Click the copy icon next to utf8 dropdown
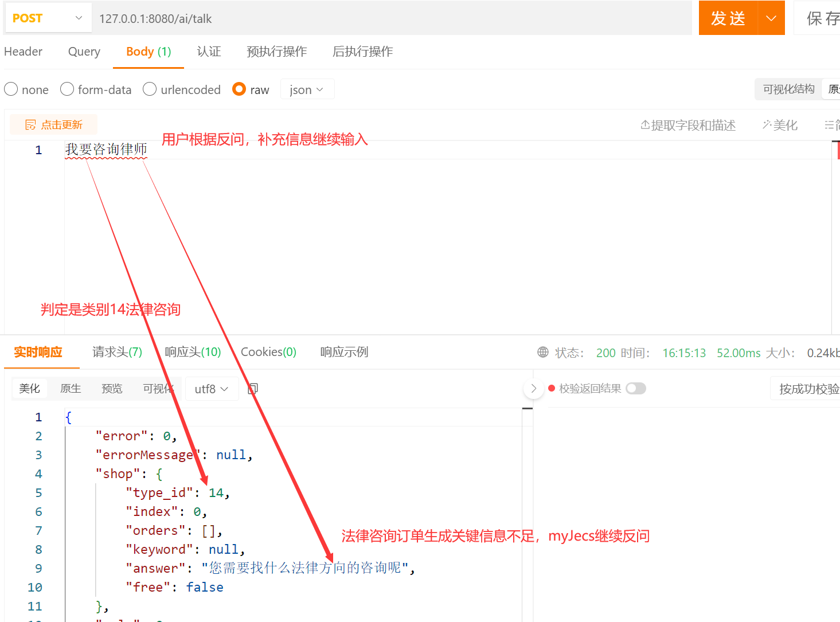The height and width of the screenshot is (622, 840). [x=252, y=388]
